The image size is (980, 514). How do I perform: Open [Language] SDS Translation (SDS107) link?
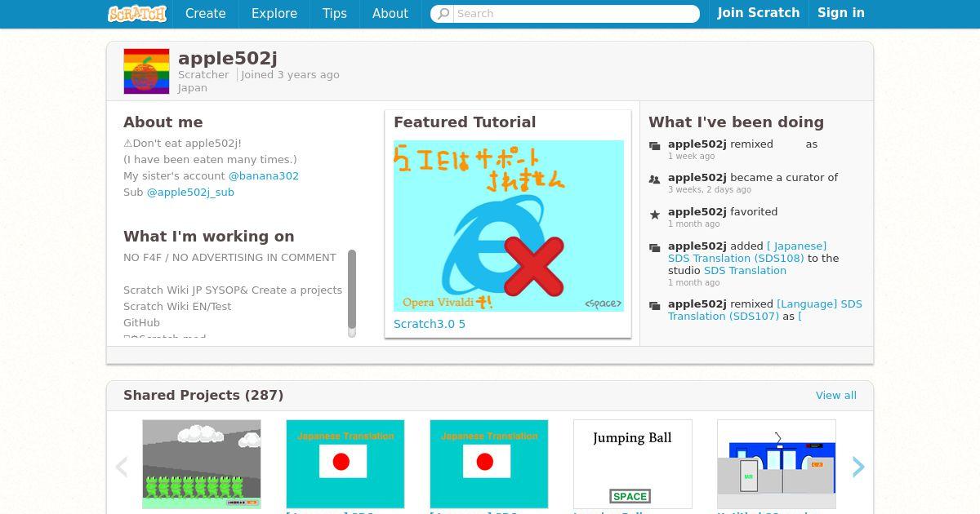pyautogui.click(x=764, y=310)
